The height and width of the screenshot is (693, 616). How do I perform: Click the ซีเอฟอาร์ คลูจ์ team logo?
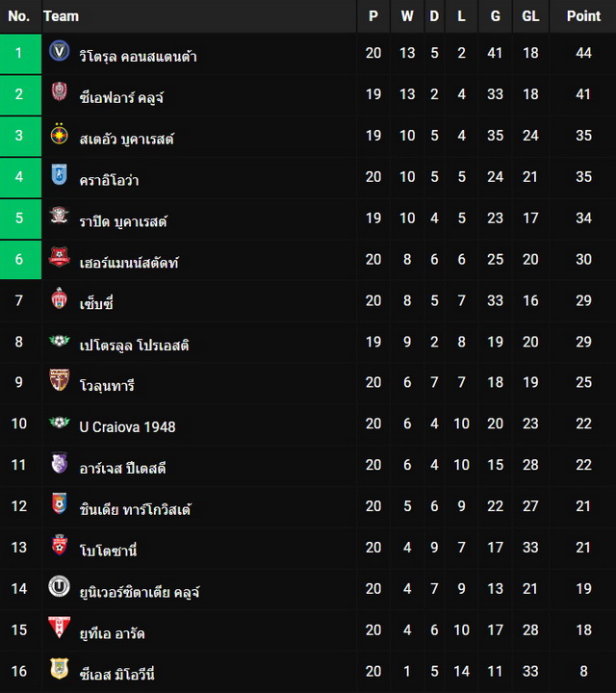pyautogui.click(x=60, y=91)
